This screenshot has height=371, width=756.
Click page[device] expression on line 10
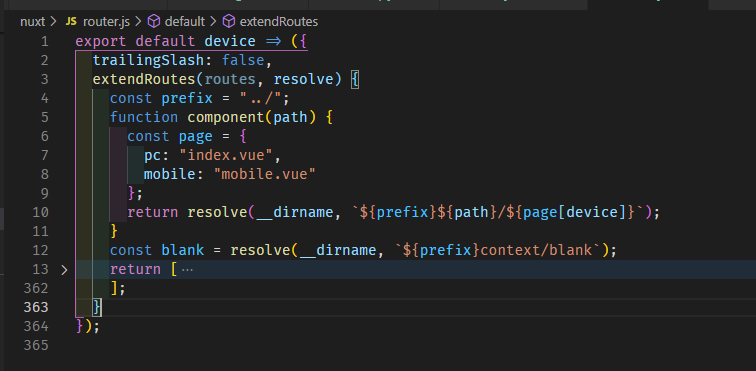(575, 212)
